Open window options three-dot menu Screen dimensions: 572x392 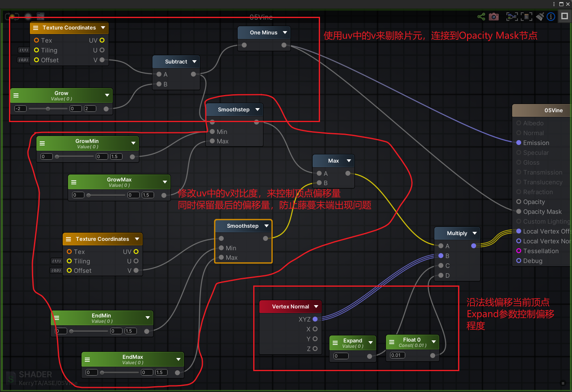pyautogui.click(x=554, y=4)
